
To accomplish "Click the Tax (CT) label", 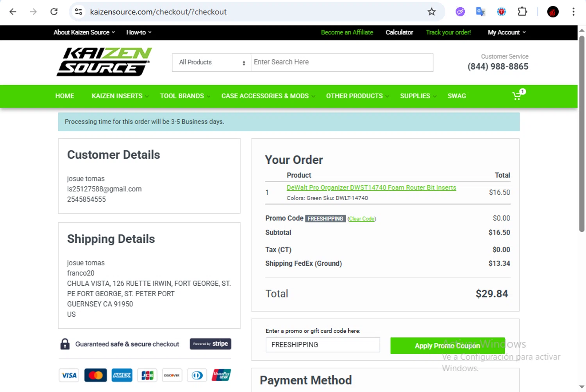I will pyautogui.click(x=278, y=249).
